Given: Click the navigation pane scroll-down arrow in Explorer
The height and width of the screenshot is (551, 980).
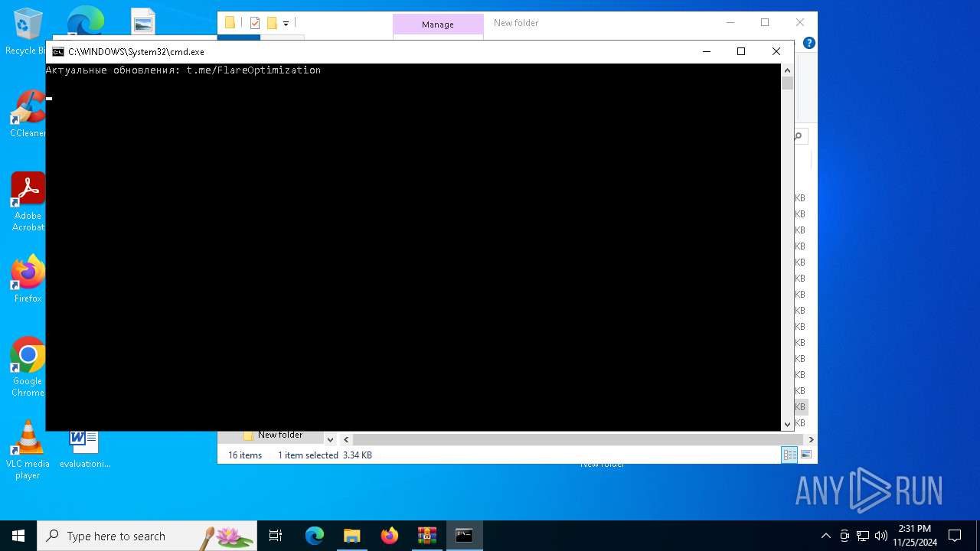Looking at the screenshot, I should tap(330, 439).
